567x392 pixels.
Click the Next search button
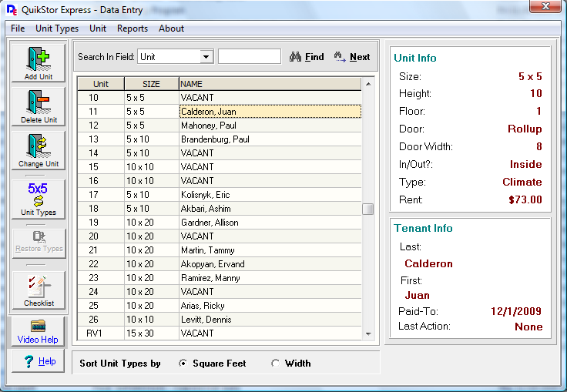(x=352, y=57)
